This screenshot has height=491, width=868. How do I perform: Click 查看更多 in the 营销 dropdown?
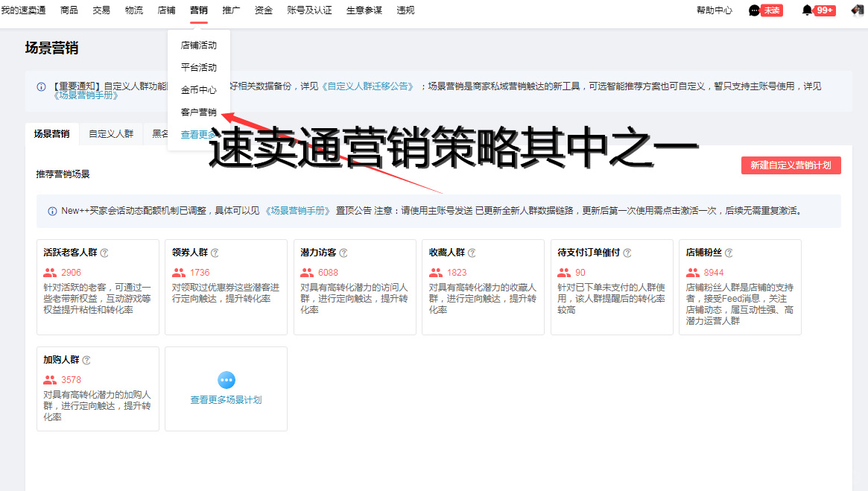(198, 135)
